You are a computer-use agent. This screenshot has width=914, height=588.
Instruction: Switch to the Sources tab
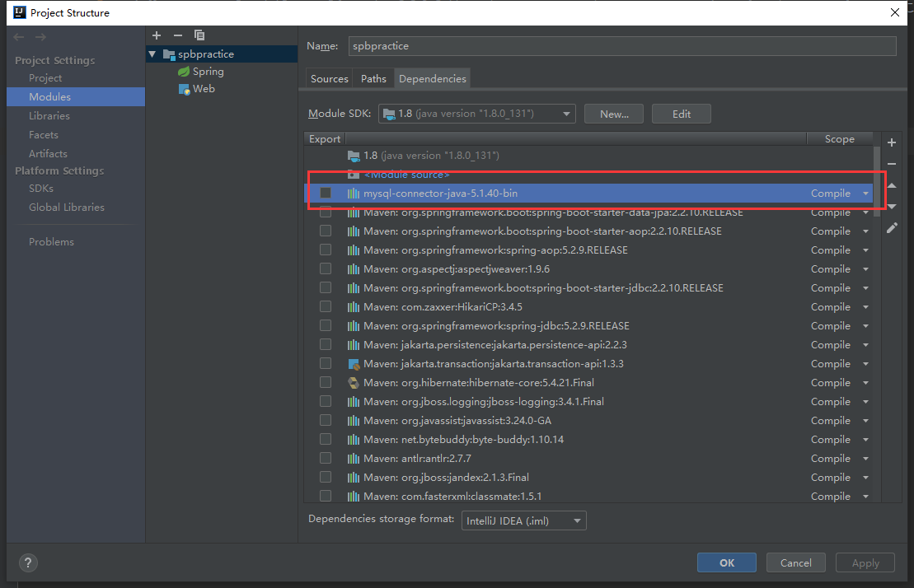point(330,78)
